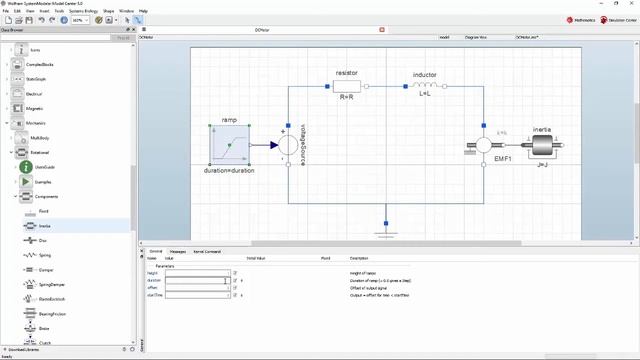Select the voltageSource circle in diagram
Image resolution: width=640 pixels, height=360 pixels.
[x=288, y=145]
